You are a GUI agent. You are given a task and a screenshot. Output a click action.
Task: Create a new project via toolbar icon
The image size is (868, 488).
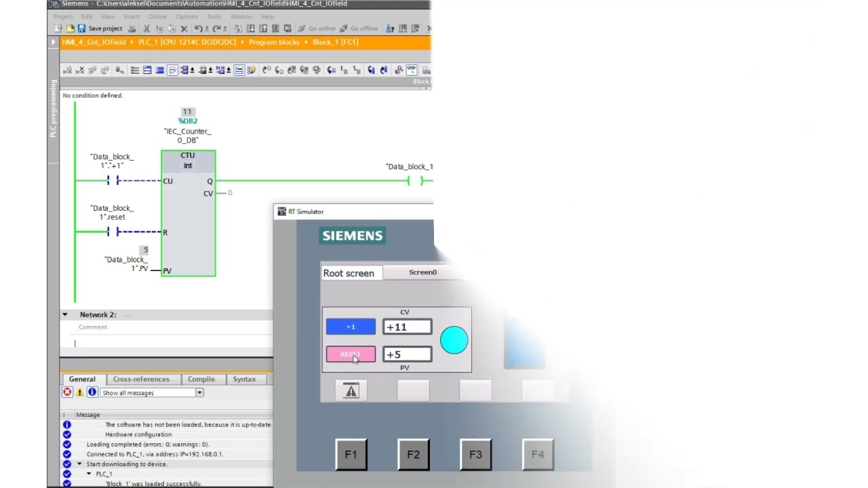[x=58, y=28]
